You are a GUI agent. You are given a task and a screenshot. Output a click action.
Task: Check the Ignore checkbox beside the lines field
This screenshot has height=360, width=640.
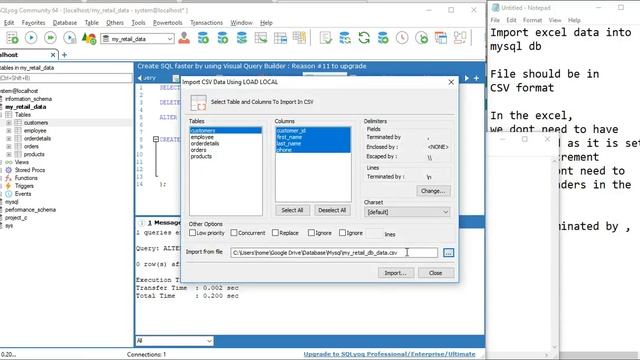pos(342,233)
